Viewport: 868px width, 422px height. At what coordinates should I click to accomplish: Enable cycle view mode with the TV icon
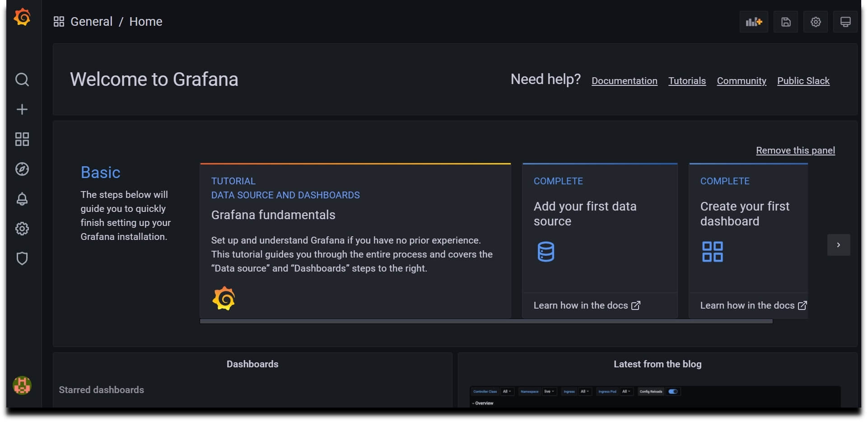point(846,21)
